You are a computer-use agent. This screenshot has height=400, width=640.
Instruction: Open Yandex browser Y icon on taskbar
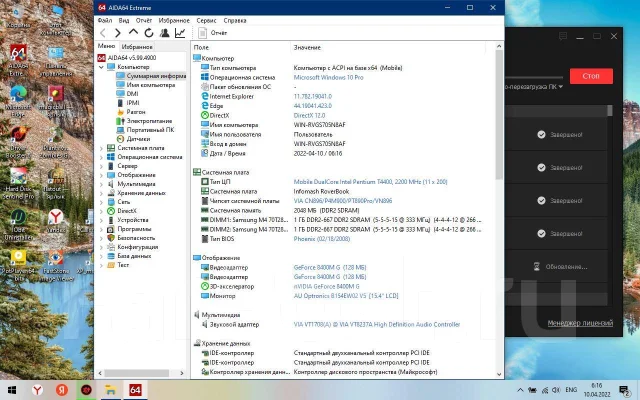pyautogui.click(x=37, y=390)
